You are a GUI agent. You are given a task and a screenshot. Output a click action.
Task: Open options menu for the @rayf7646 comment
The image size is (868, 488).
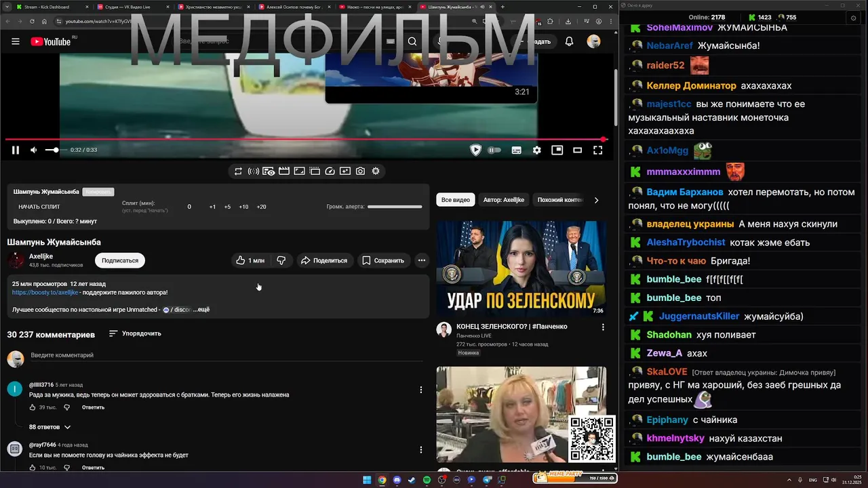click(x=421, y=450)
